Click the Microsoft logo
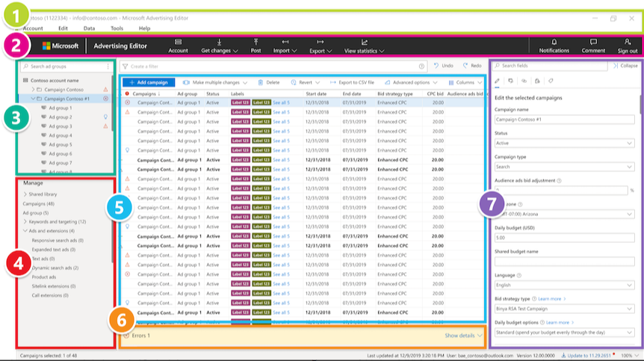The image size is (644, 361). point(61,46)
